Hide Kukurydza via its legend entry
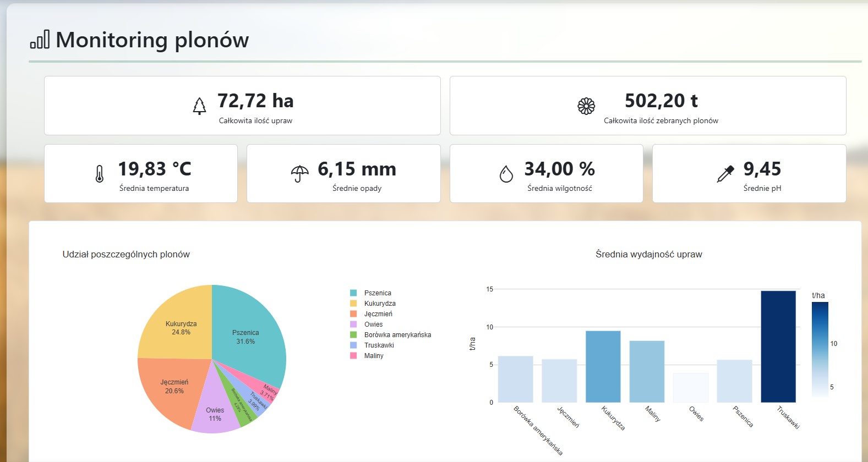The image size is (868, 462). pos(379,304)
